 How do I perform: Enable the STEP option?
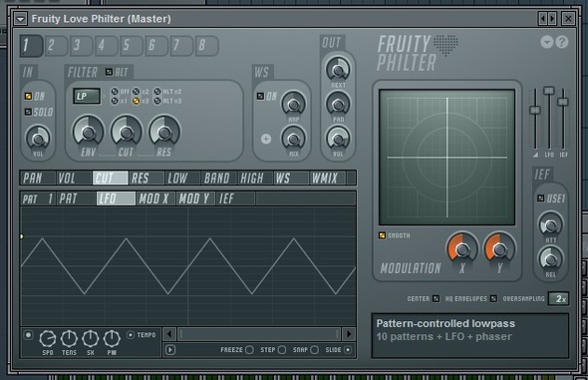coord(282,350)
